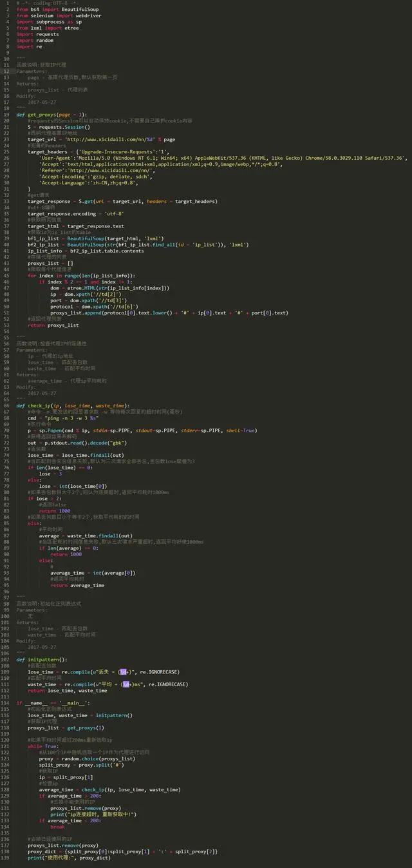412x868 pixels.
Task: Click the 'waste_time = re.compile' line
Action: [x=108, y=684]
